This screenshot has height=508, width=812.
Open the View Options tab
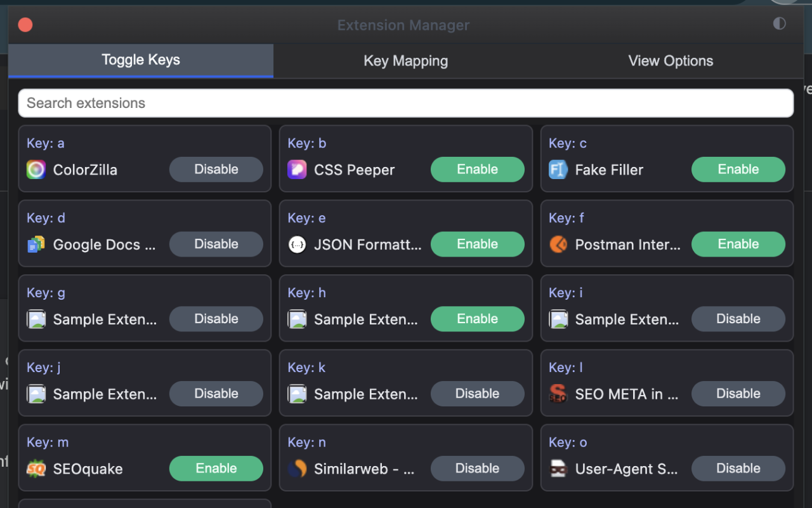tap(671, 61)
